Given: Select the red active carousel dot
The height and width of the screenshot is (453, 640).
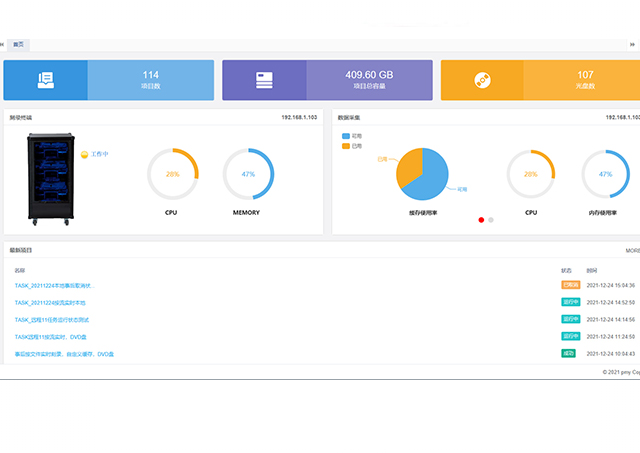Looking at the screenshot, I should (481, 219).
